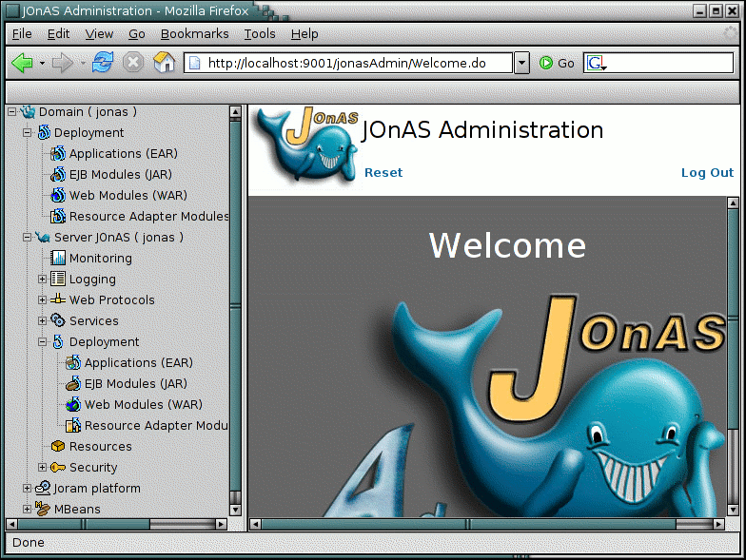Expand the Web Protocols tree node
746x560 pixels.
coord(42,300)
